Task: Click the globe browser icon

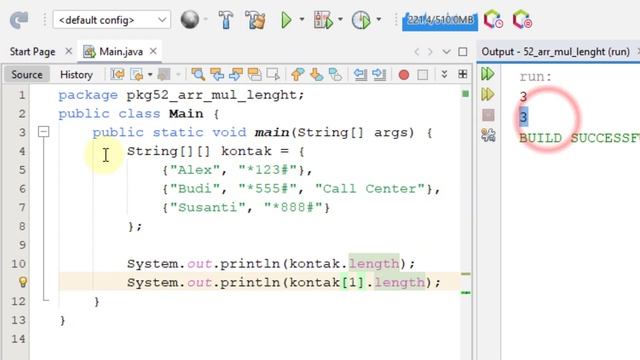Action: (x=189, y=20)
